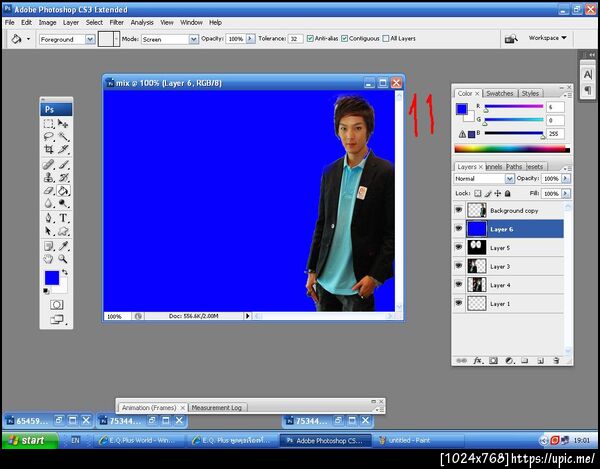This screenshot has width=600, height=469.
Task: Select the Blur tool
Action: coord(49,203)
